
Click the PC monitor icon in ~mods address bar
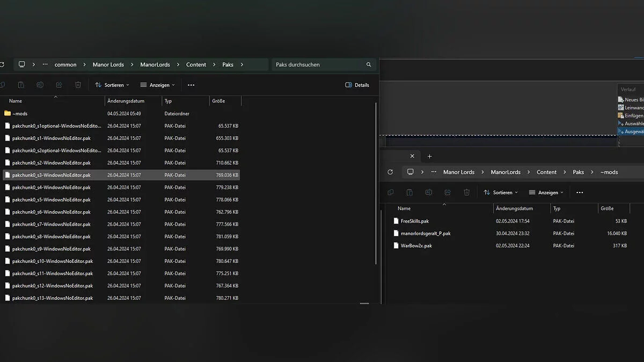(x=411, y=172)
